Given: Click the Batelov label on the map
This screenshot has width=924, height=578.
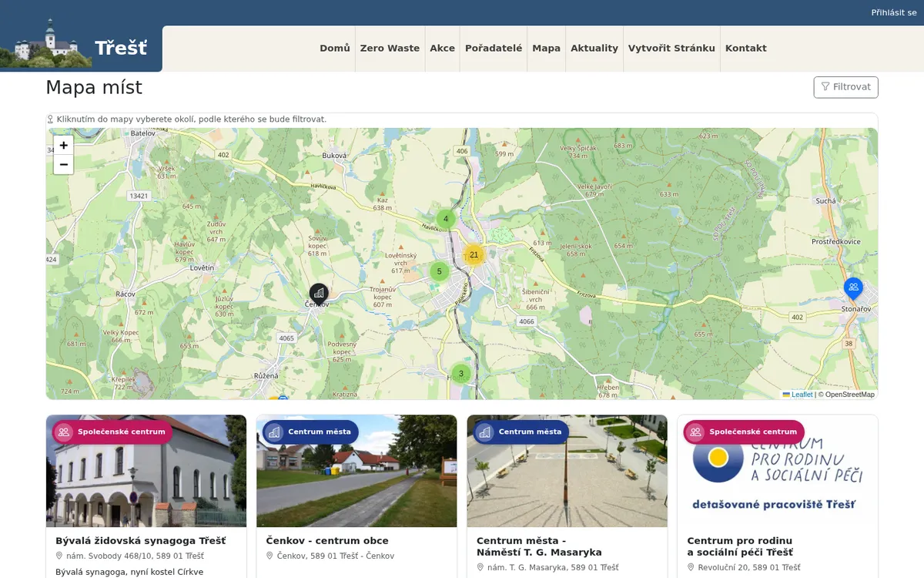Looking at the screenshot, I should pos(143,133).
